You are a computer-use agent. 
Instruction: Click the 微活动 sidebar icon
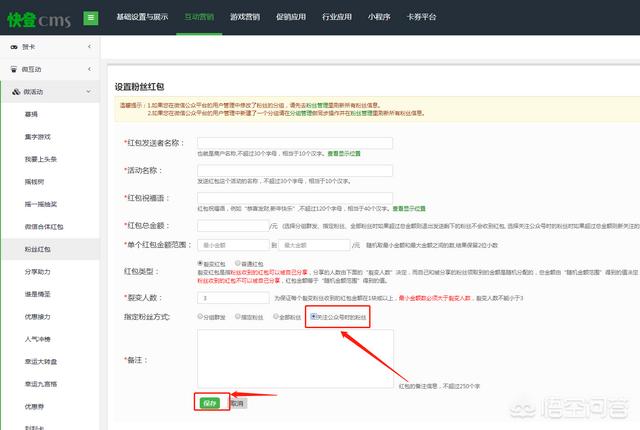[13, 92]
